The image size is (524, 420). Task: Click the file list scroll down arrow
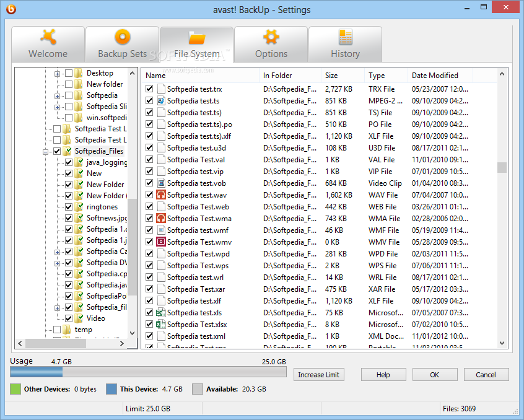(x=502, y=343)
